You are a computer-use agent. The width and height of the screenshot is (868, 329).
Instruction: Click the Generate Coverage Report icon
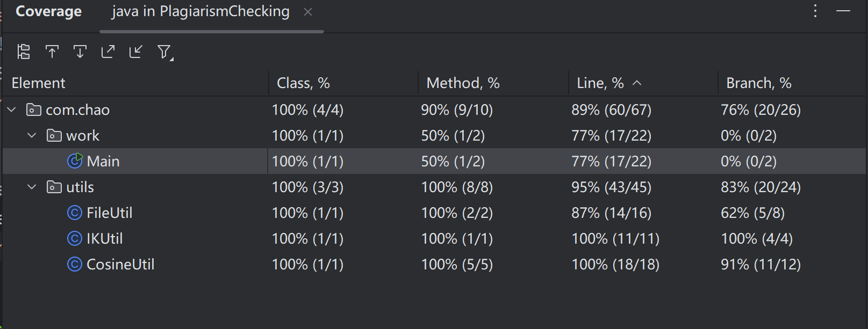[108, 52]
